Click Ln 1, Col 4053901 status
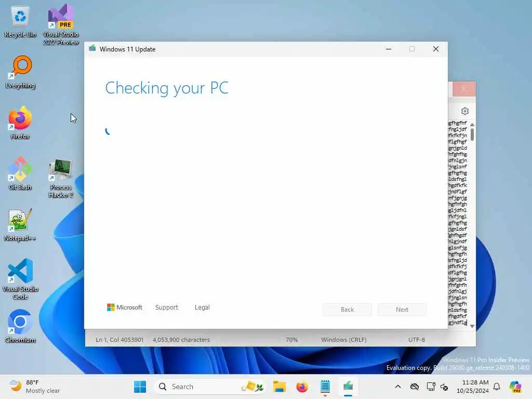The height and width of the screenshot is (399, 532). coord(119,340)
